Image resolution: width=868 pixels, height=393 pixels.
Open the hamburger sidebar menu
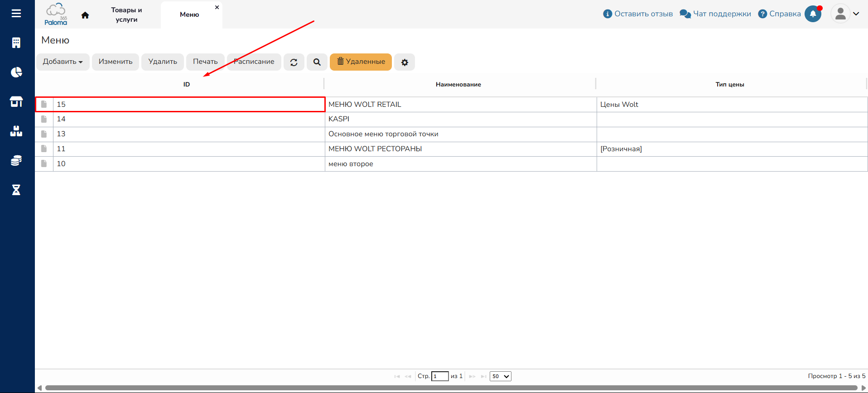[x=16, y=14]
